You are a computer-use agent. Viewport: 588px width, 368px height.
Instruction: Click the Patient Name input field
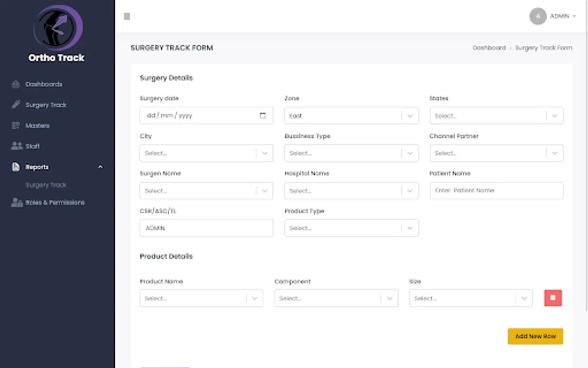click(496, 191)
